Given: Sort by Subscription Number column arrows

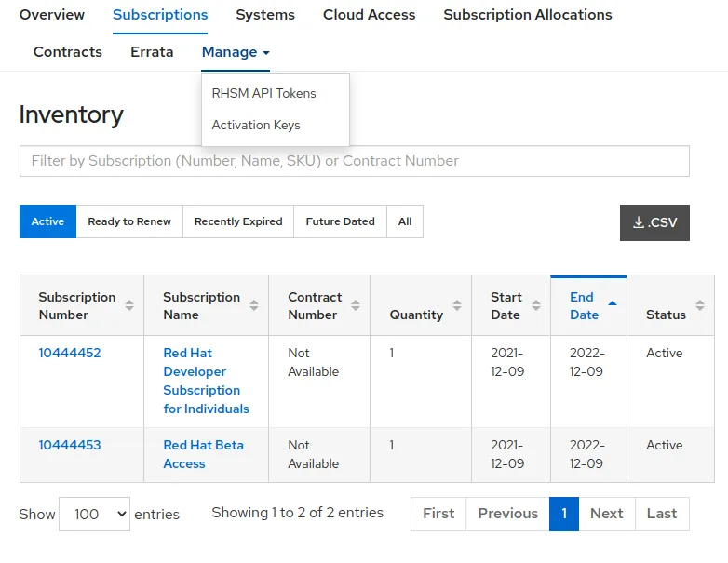Looking at the screenshot, I should [x=129, y=305].
